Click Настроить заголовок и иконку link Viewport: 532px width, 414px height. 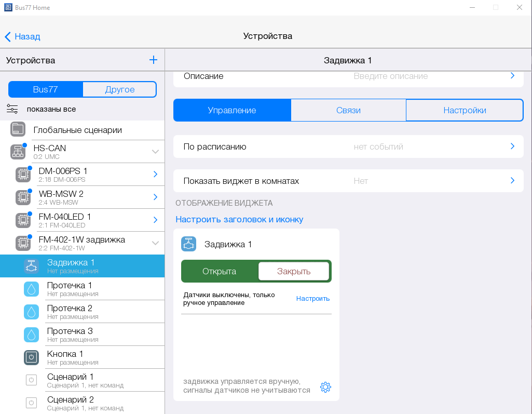coord(239,219)
